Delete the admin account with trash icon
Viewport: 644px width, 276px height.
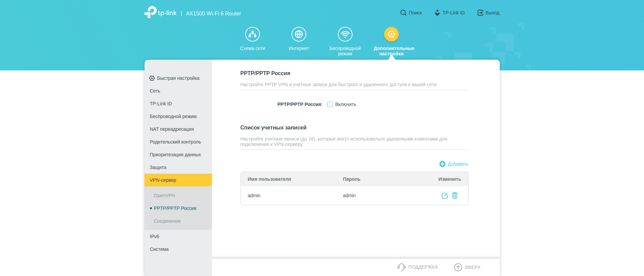[x=455, y=196]
